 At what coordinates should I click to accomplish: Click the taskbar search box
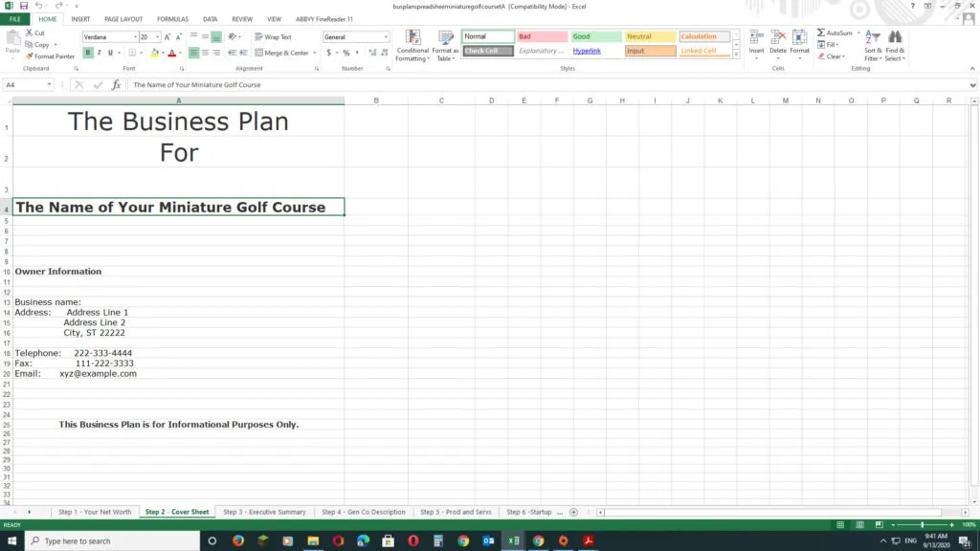pyautogui.click(x=113, y=541)
